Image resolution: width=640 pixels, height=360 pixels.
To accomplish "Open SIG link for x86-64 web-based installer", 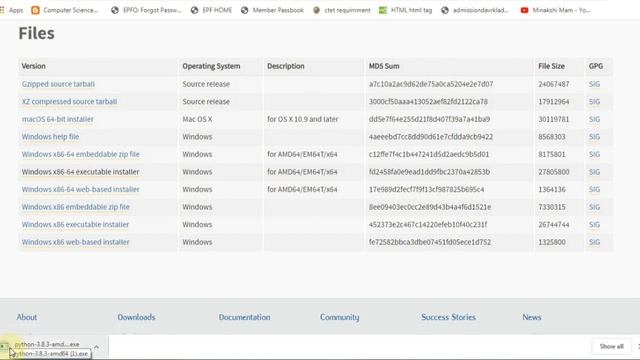I will pyautogui.click(x=594, y=189).
